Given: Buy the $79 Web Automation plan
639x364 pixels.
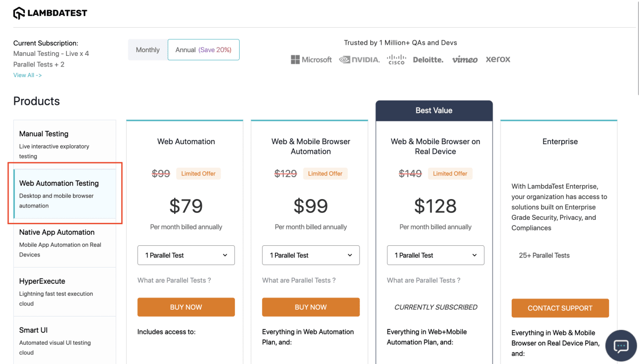Looking at the screenshot, I should [186, 307].
